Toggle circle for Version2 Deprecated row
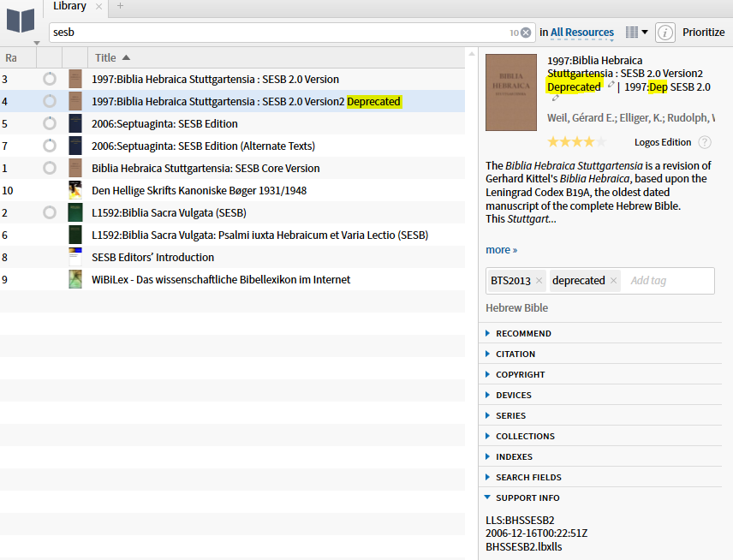 (50, 101)
